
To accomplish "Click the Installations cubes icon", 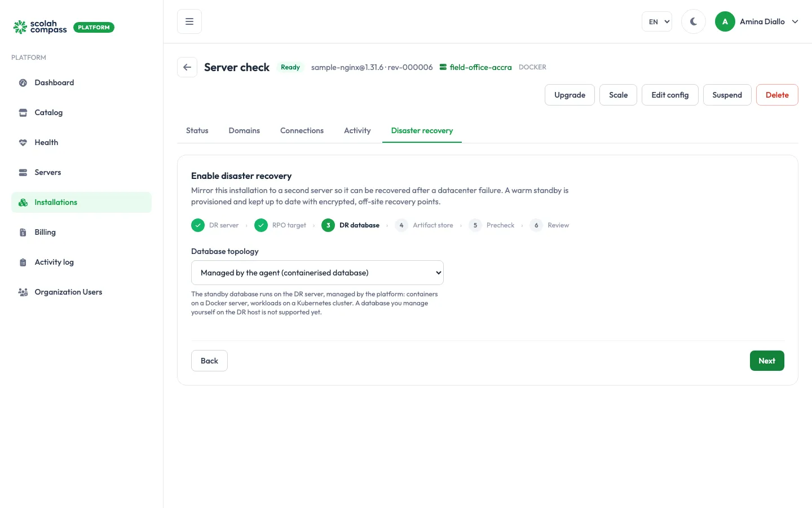I will (23, 203).
